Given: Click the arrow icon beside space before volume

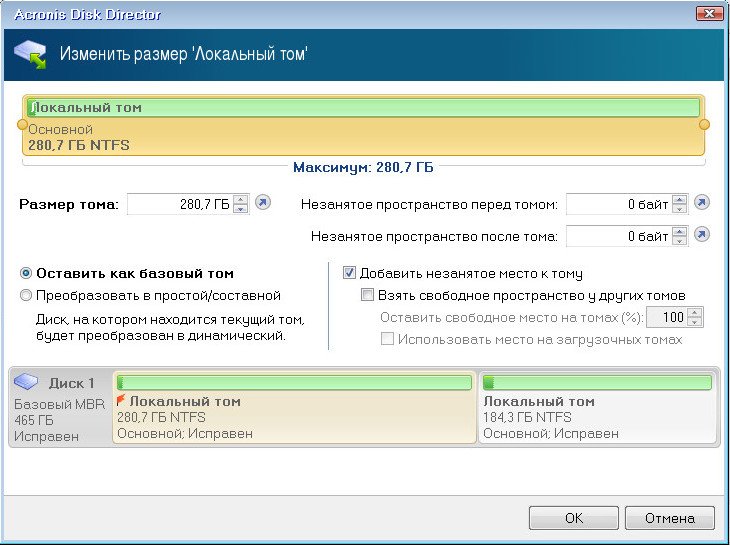Looking at the screenshot, I should (x=702, y=202).
